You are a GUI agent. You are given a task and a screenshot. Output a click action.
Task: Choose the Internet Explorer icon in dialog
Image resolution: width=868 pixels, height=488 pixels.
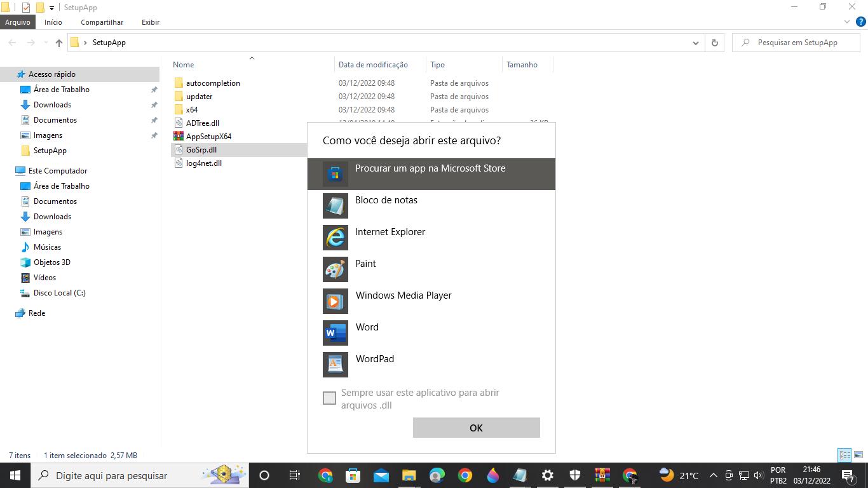click(335, 238)
